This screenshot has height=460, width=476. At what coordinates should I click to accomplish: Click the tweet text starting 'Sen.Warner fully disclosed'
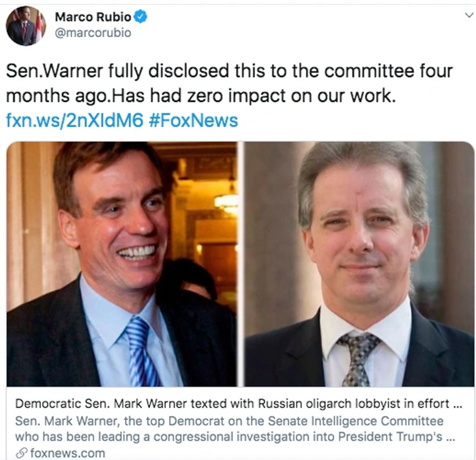click(229, 71)
